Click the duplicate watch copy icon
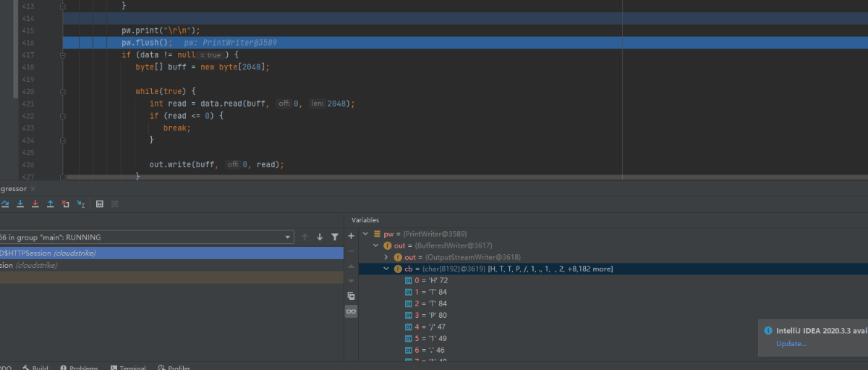Screen dimensions: 868x370 click(x=352, y=295)
